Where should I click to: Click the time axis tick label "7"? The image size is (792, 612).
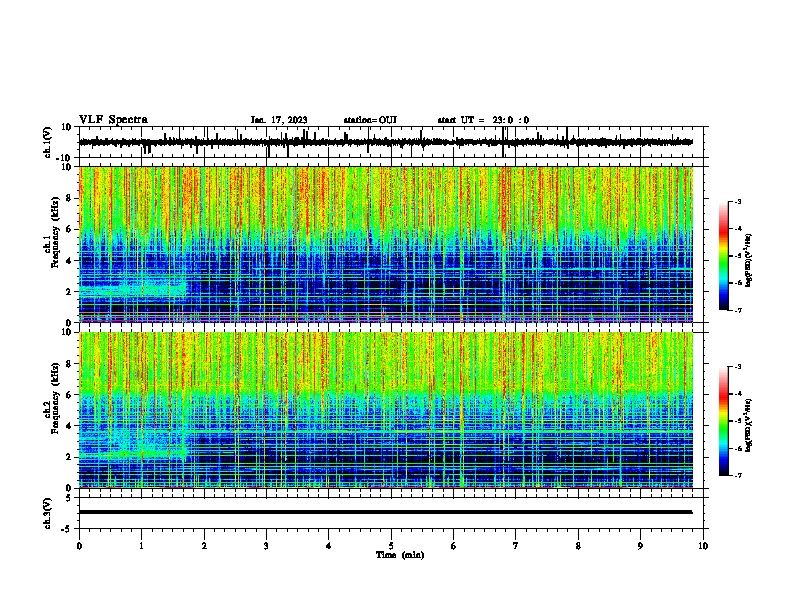pos(516,546)
